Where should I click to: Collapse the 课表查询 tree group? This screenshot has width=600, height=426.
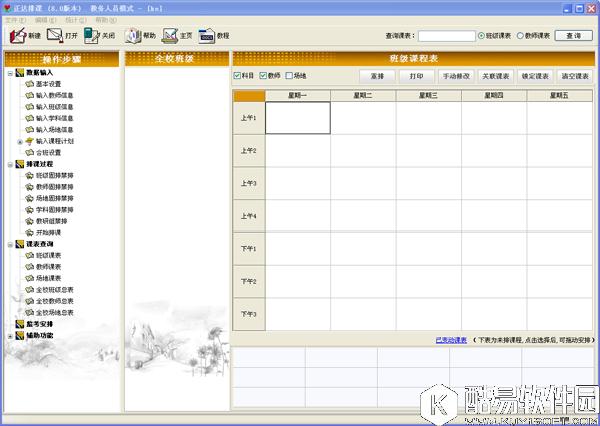pos(10,245)
